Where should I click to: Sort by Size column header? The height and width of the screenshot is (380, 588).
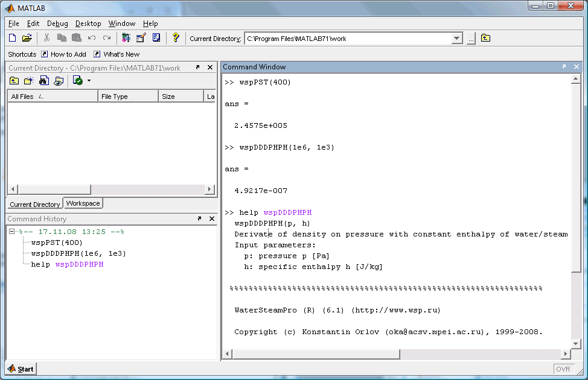pos(181,97)
